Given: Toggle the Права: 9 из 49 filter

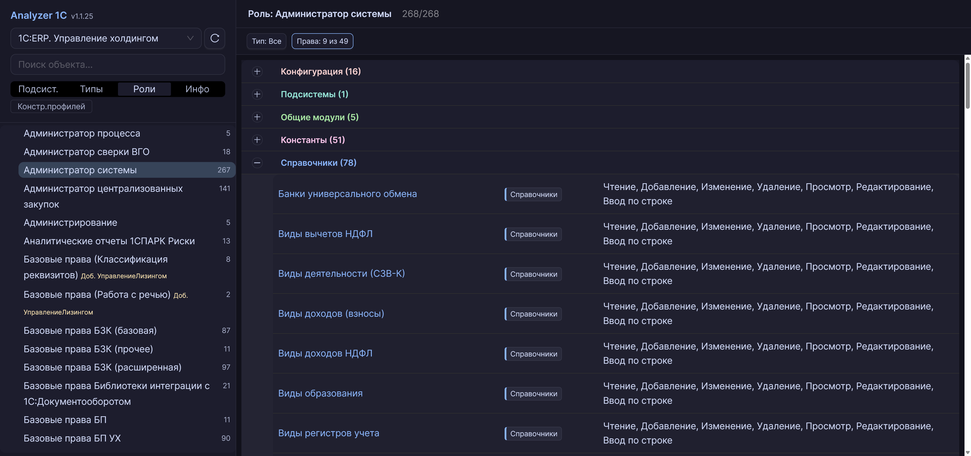Looking at the screenshot, I should coord(322,41).
